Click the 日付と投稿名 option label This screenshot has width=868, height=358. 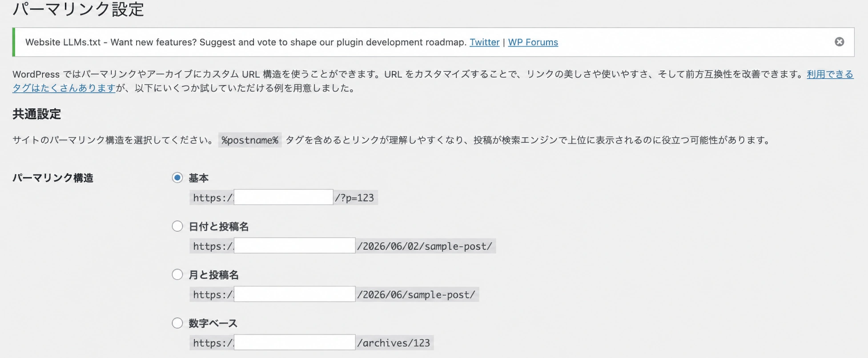click(218, 227)
